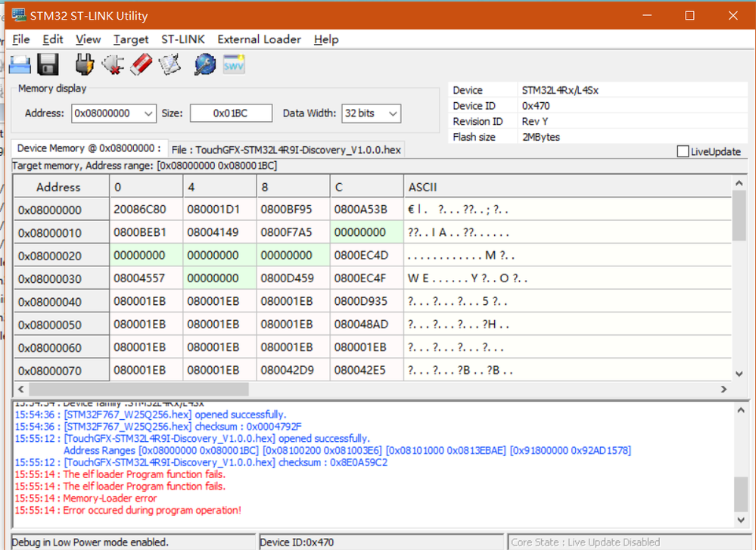Screen dimensions: 756x550
Task: Select the 0x08000020 address row header
Action: pyautogui.click(x=62, y=256)
